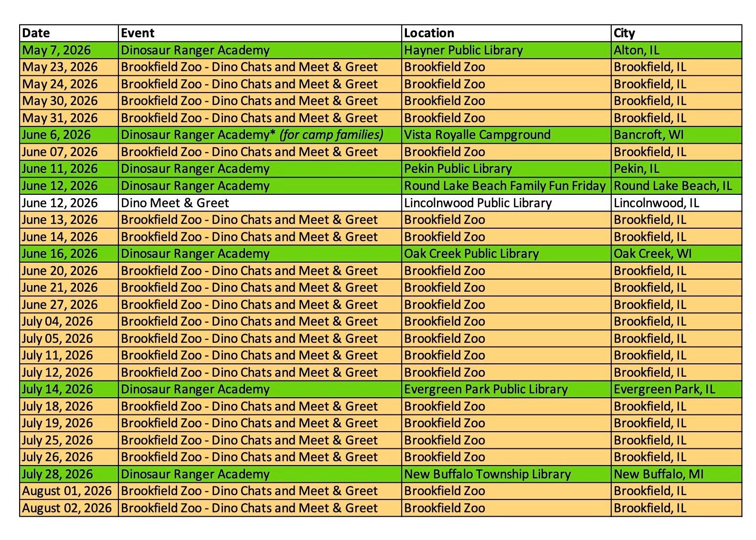The width and height of the screenshot is (756, 540).
Task: Click the May 7, 2026 date cell
Action: (x=69, y=50)
